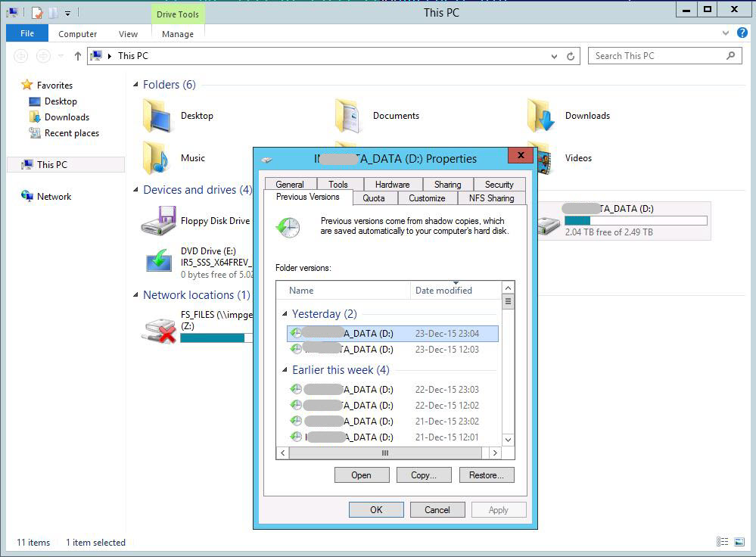The width and height of the screenshot is (756, 557).
Task: Select Recent places in the Favorites list
Action: (x=73, y=132)
